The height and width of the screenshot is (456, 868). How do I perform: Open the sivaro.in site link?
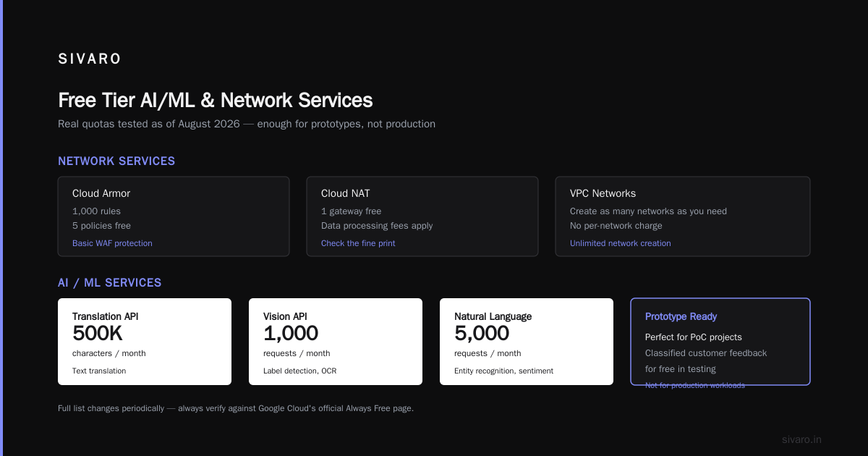tap(802, 439)
